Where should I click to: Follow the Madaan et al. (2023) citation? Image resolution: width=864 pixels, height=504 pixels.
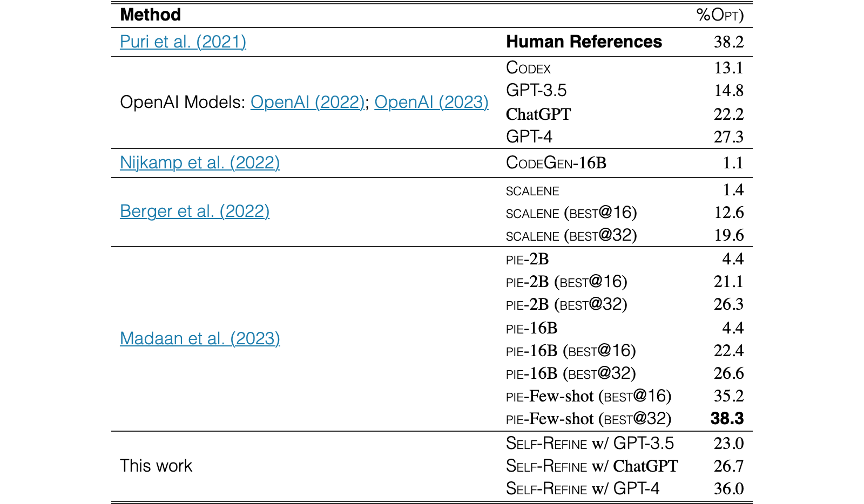[x=200, y=338]
